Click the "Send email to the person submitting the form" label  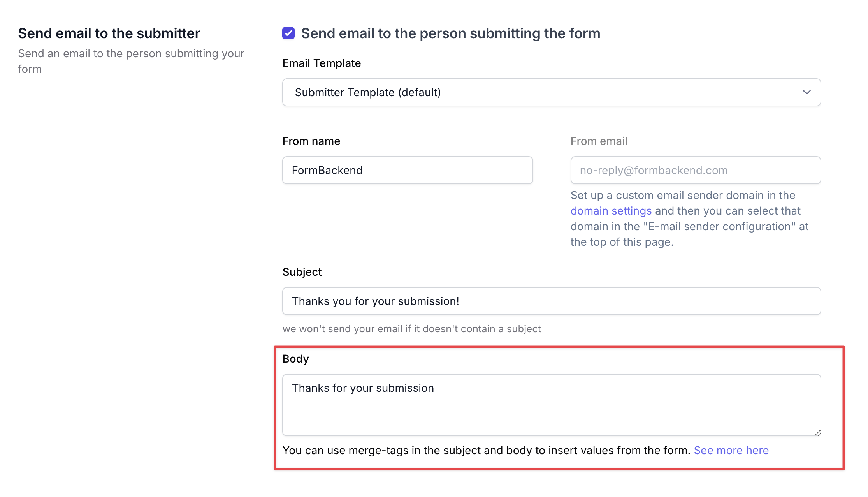[450, 33]
